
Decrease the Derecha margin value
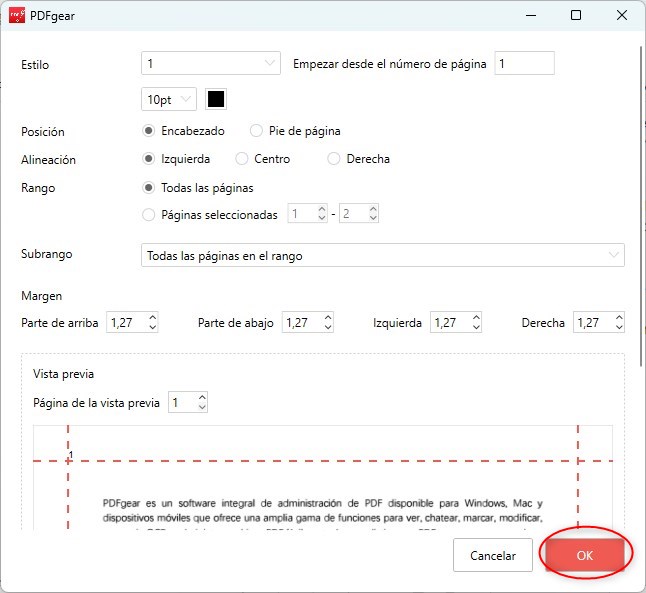(x=618, y=327)
